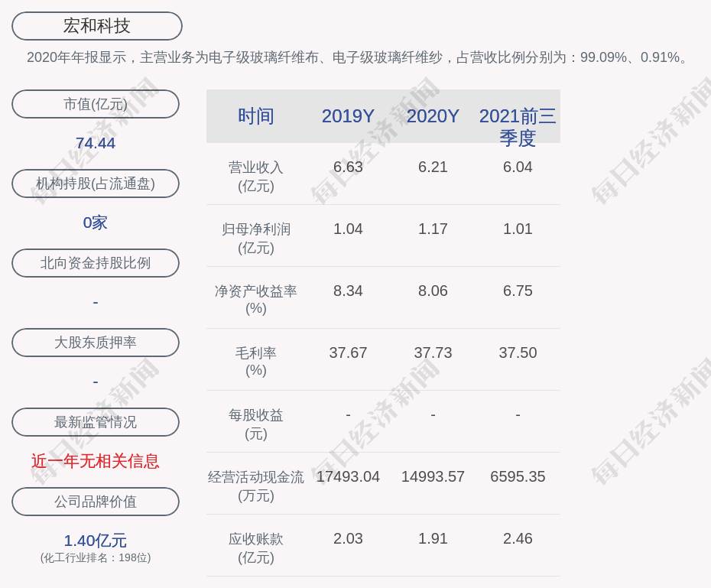Screen dimensions: 711x588
Task: Select the 大股东质押率 pill button
Action: tap(96, 343)
